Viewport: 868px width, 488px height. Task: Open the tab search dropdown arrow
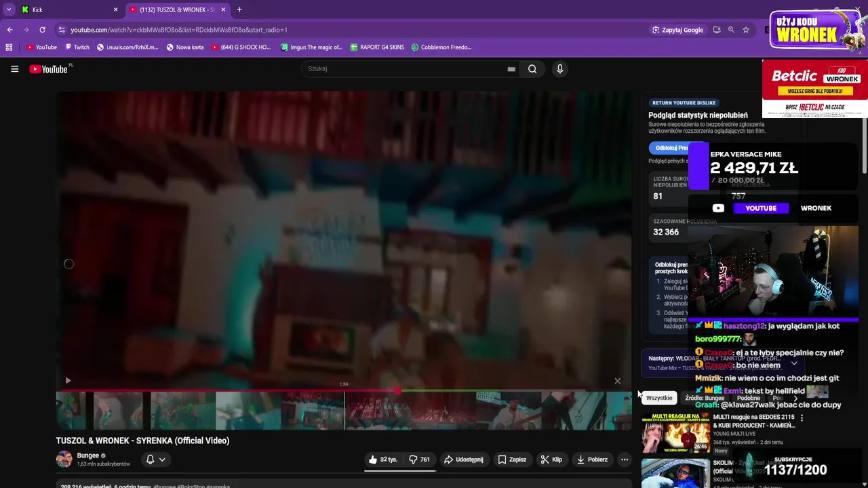click(x=9, y=9)
